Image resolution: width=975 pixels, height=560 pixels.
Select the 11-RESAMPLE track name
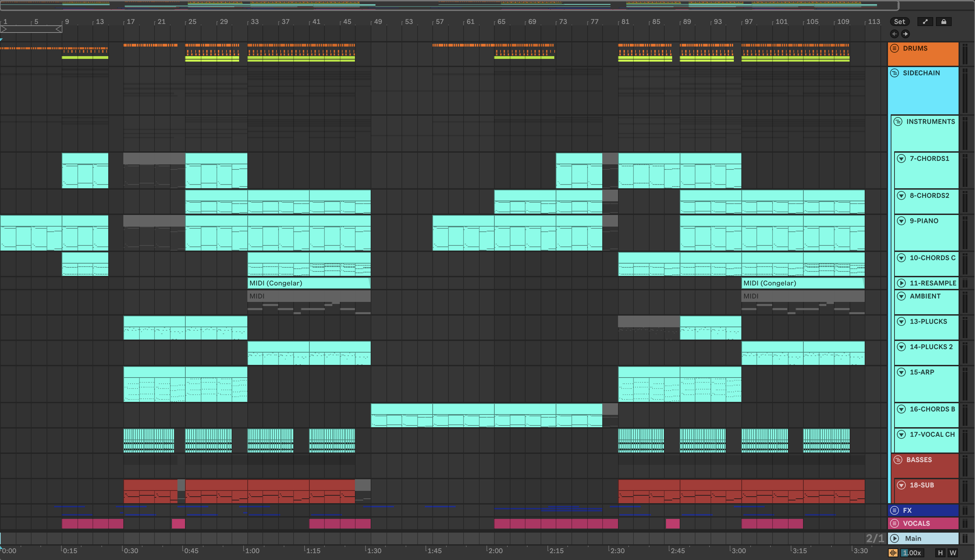point(933,283)
